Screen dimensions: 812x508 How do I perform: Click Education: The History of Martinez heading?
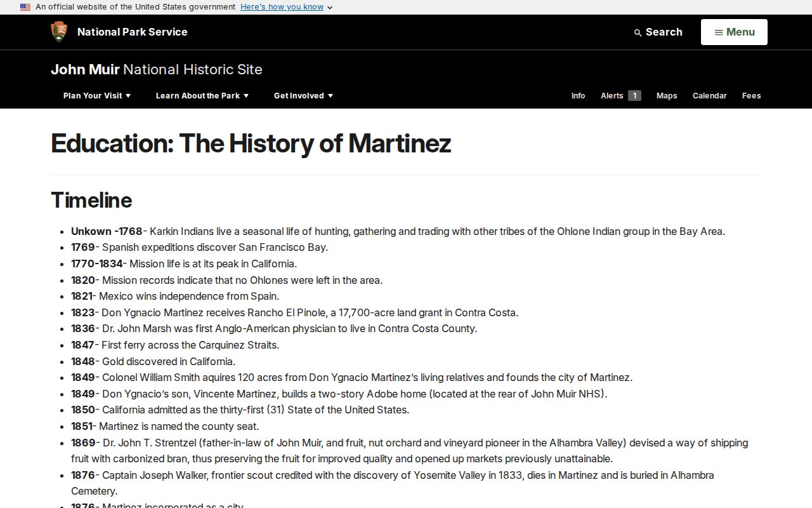coord(251,144)
